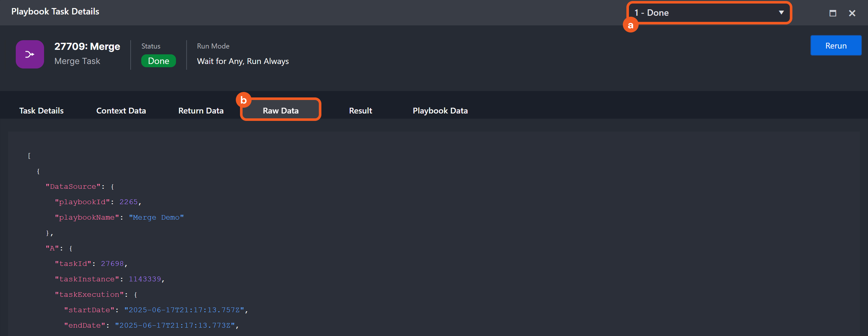868x336 pixels.
Task: Open the "1 - Done" execution dropdown
Action: tap(709, 13)
